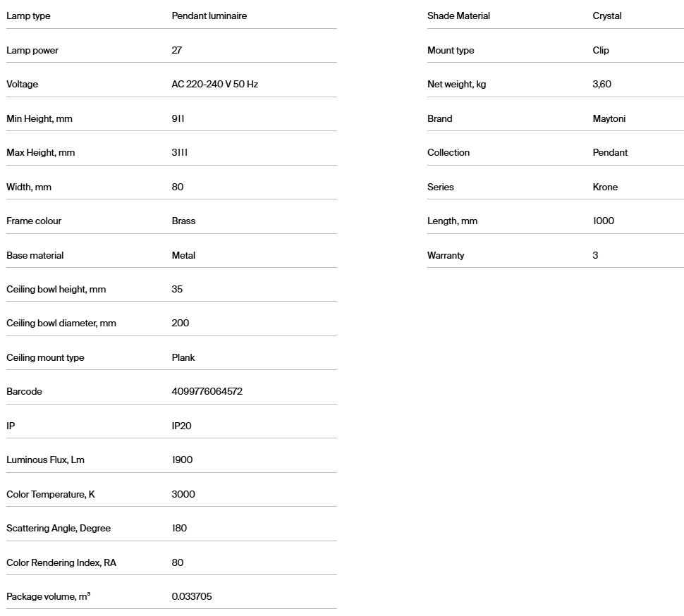Click the Base material Metal value
Image resolution: width=684 pixels, height=616 pixels.
tap(183, 255)
